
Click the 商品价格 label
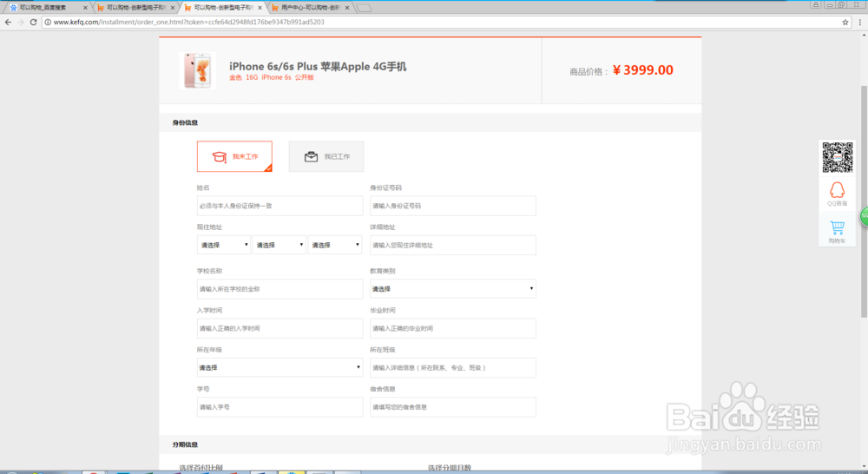point(589,71)
